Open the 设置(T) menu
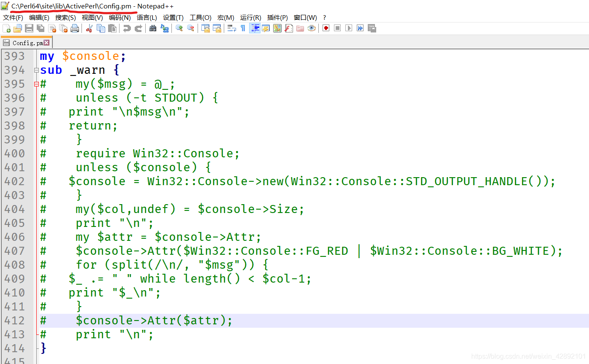Image resolution: width=589 pixels, height=364 pixels. tap(173, 18)
